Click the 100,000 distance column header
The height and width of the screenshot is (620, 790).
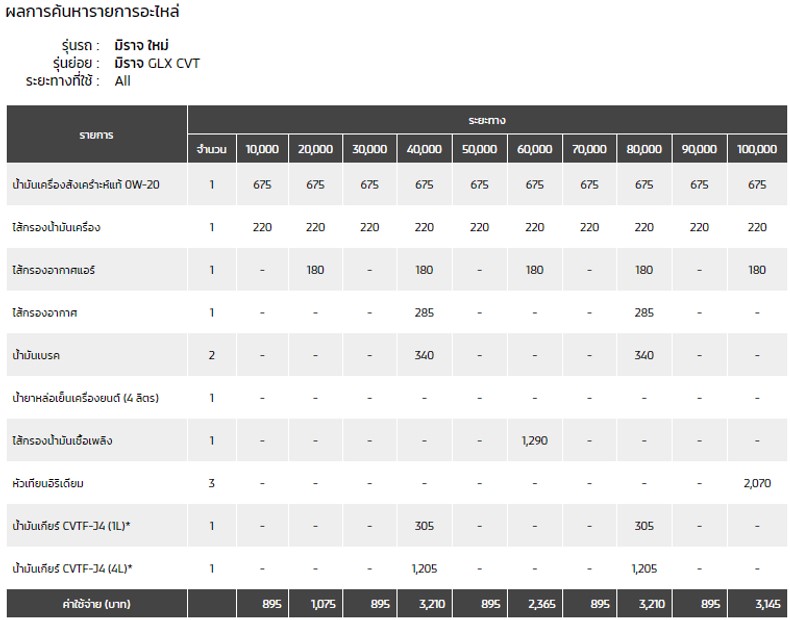pyautogui.click(x=757, y=149)
